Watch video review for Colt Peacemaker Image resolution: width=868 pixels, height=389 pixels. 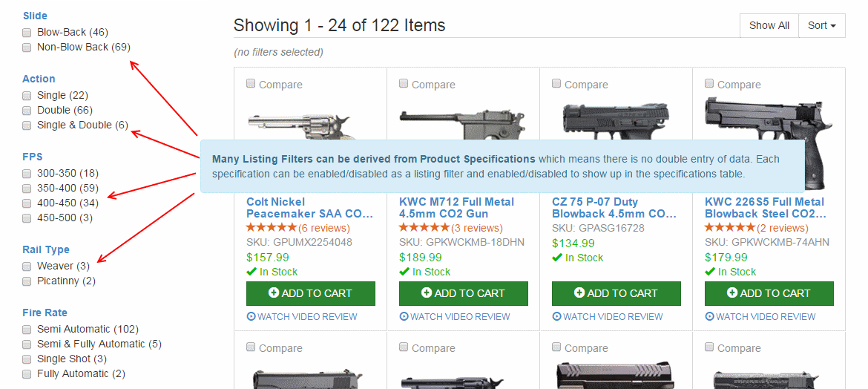302,317
